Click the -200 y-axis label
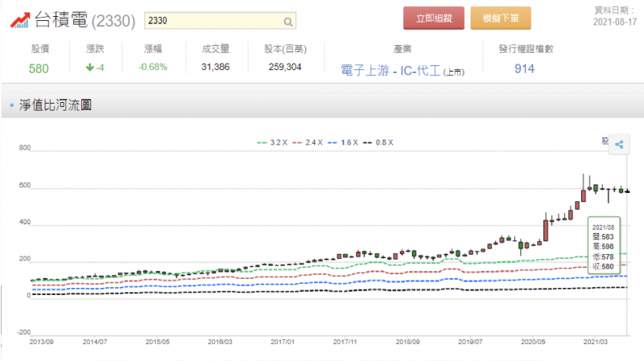This screenshot has width=644, height=361. pyautogui.click(x=24, y=332)
